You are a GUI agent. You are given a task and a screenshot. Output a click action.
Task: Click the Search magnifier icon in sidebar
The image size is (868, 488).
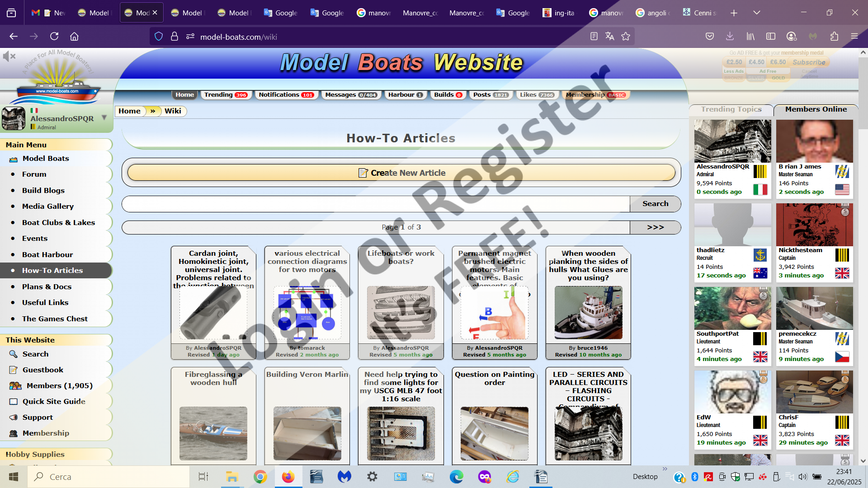coord(14,354)
